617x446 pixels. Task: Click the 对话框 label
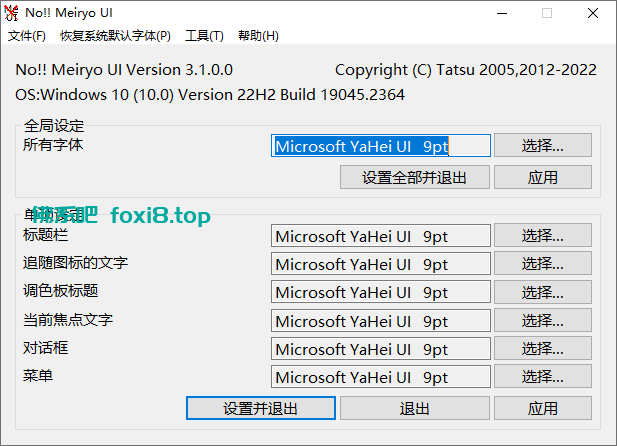tap(46, 348)
